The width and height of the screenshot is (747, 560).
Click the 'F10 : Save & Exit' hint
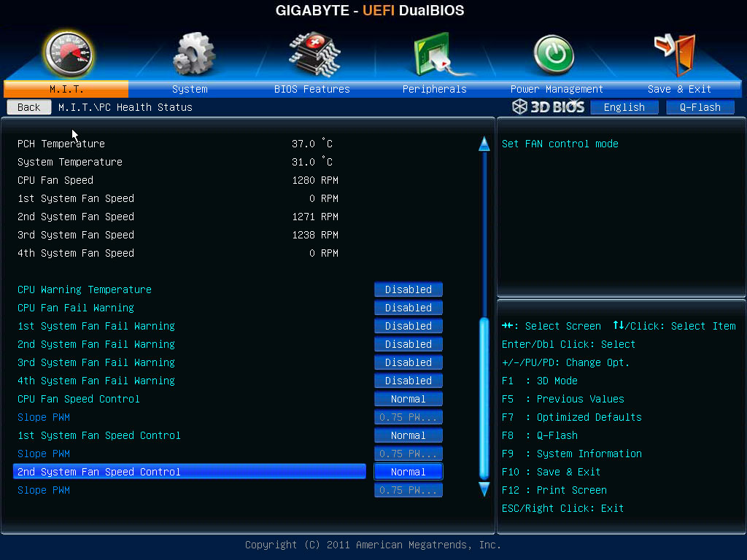point(551,472)
